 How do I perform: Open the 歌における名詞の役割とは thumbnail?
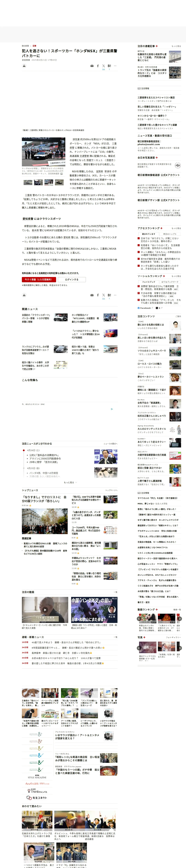coord(175,326)
